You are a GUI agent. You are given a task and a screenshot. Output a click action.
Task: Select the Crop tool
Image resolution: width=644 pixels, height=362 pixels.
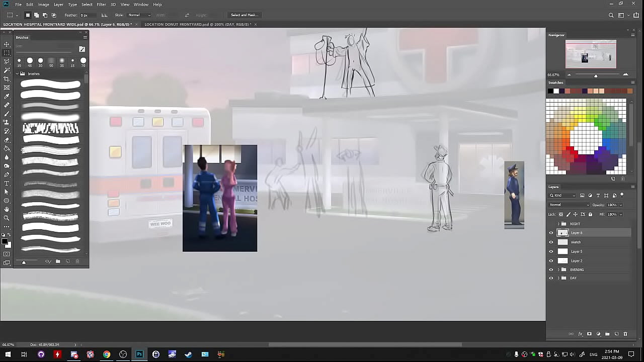click(7, 79)
